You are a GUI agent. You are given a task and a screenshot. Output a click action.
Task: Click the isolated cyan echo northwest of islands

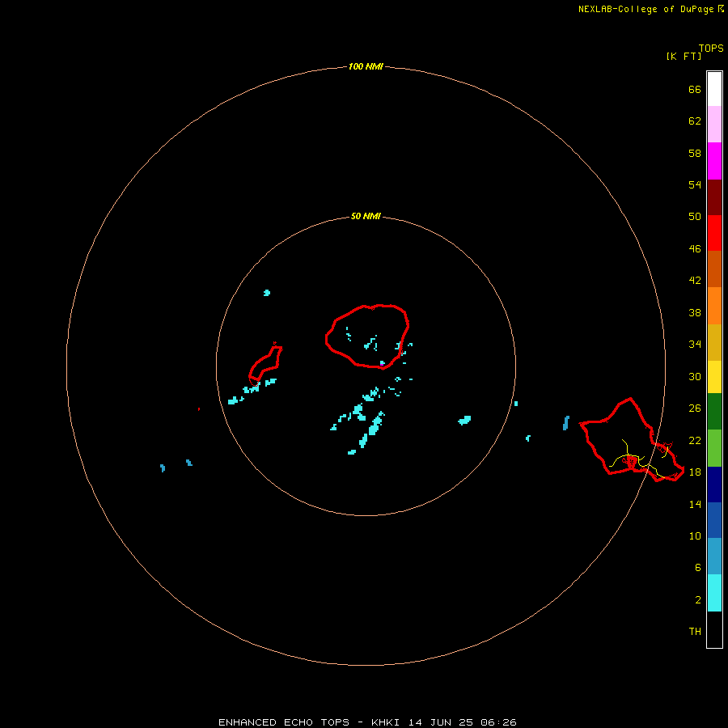click(266, 293)
